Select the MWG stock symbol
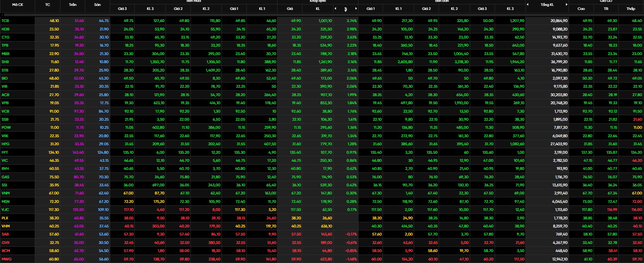The image size is (644, 263). point(6,259)
